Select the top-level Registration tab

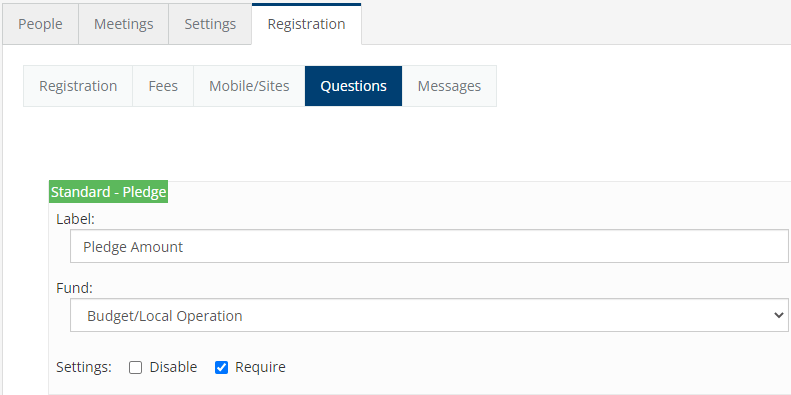(x=306, y=24)
